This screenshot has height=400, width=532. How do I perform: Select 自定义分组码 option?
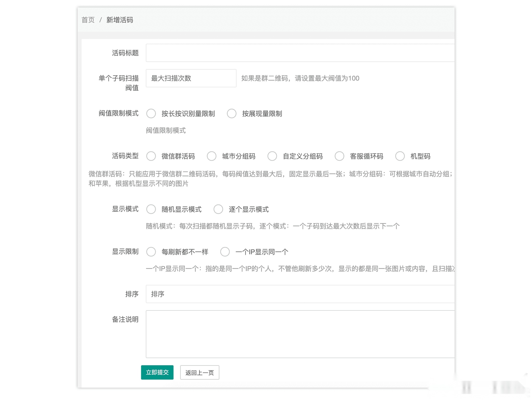(272, 156)
